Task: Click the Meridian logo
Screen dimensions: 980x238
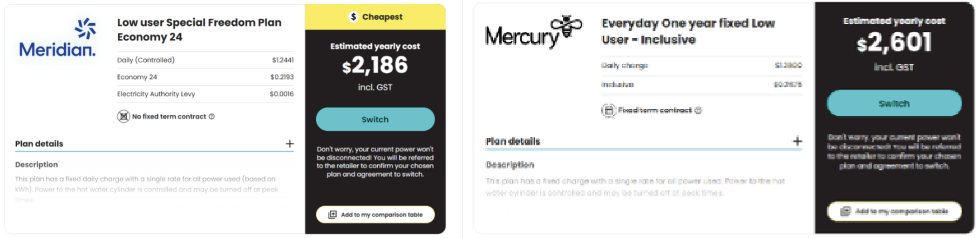Action: tap(57, 38)
